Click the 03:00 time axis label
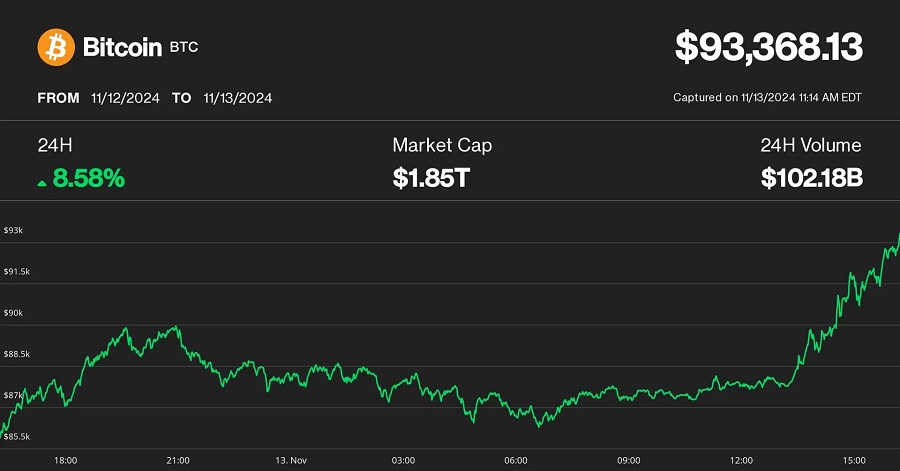The image size is (900, 471). point(403,461)
